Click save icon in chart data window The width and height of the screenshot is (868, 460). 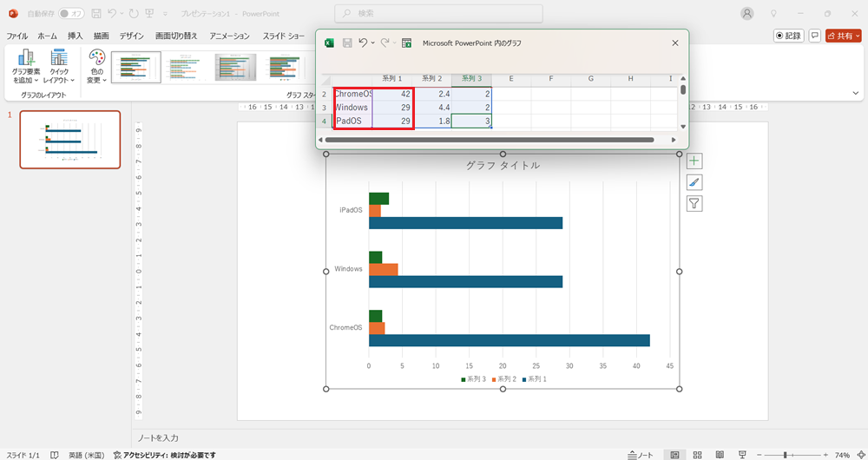(348, 43)
